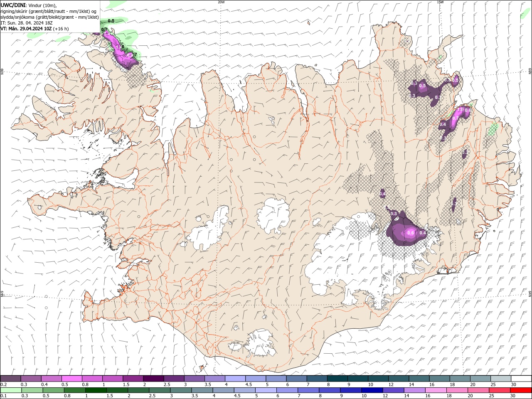Screen dimensions: 532x399
Task: Click the 'rigning/skúrir' legend description line
Action: click(49, 11)
